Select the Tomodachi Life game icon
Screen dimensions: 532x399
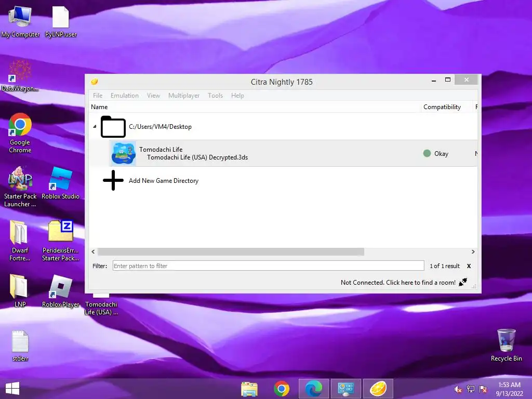tap(124, 154)
